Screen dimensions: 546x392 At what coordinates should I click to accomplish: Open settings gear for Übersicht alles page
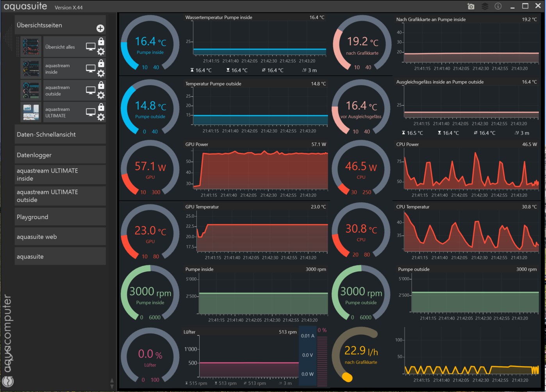(x=101, y=52)
